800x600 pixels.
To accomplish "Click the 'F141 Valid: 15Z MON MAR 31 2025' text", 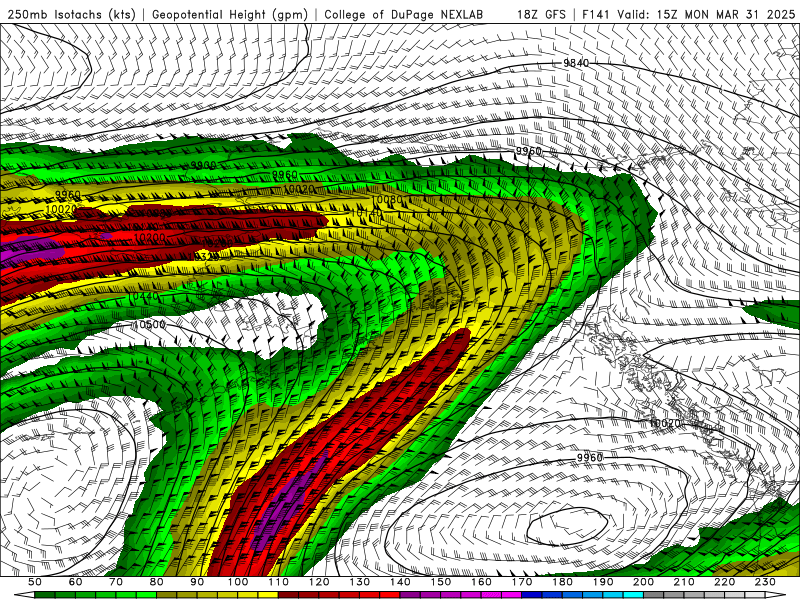I will coord(688,15).
